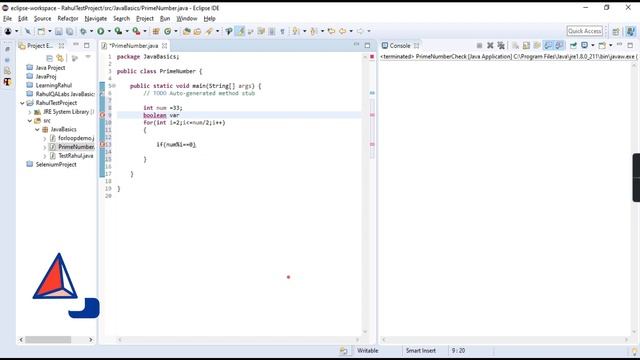Image resolution: width=640 pixels, height=360 pixels.
Task: Open the Run menu
Action: pos(165,19)
